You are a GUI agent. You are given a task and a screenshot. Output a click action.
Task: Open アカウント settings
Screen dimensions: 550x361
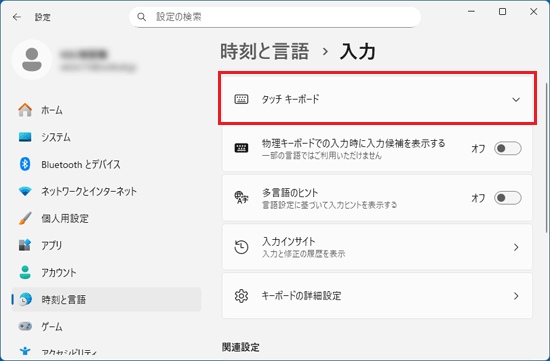point(106,272)
